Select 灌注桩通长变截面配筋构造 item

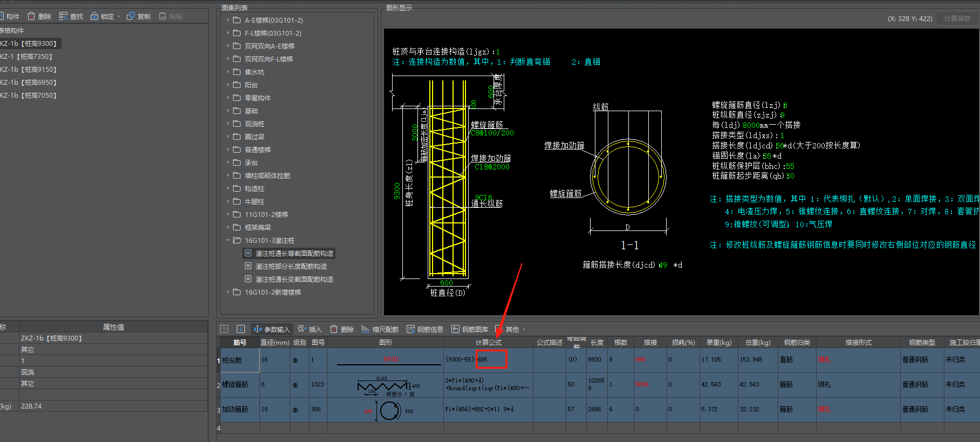point(294,279)
